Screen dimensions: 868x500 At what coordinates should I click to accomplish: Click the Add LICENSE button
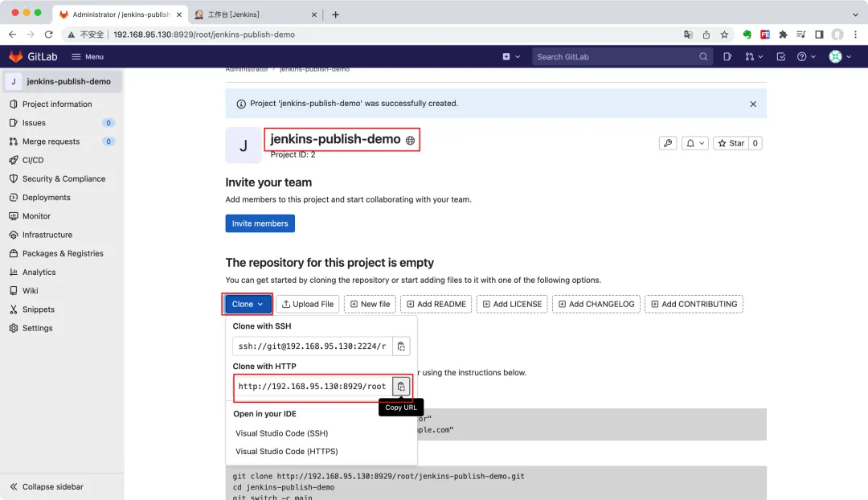(512, 304)
